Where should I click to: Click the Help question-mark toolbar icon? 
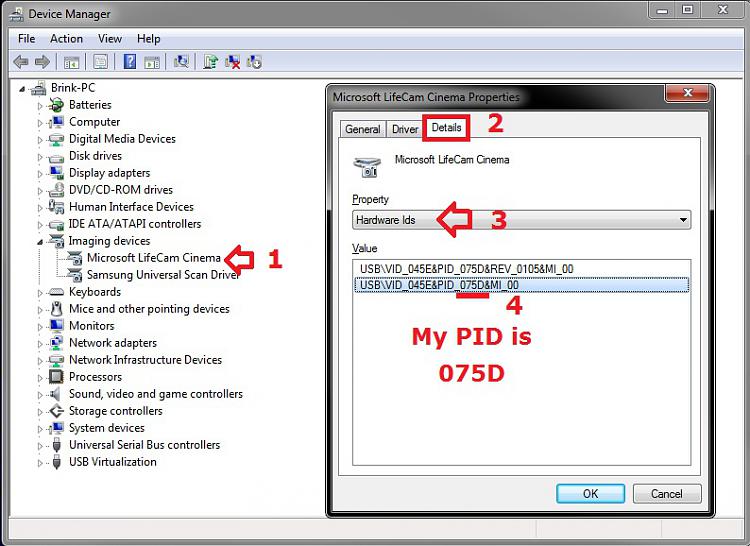click(130, 62)
